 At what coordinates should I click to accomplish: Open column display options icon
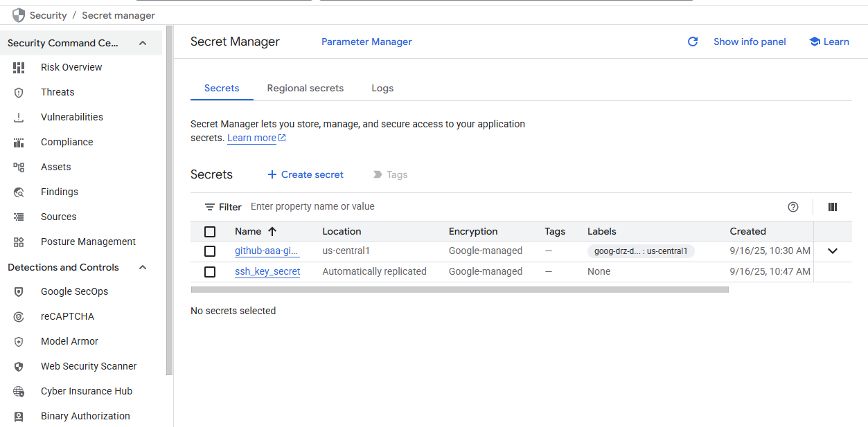[x=833, y=207]
